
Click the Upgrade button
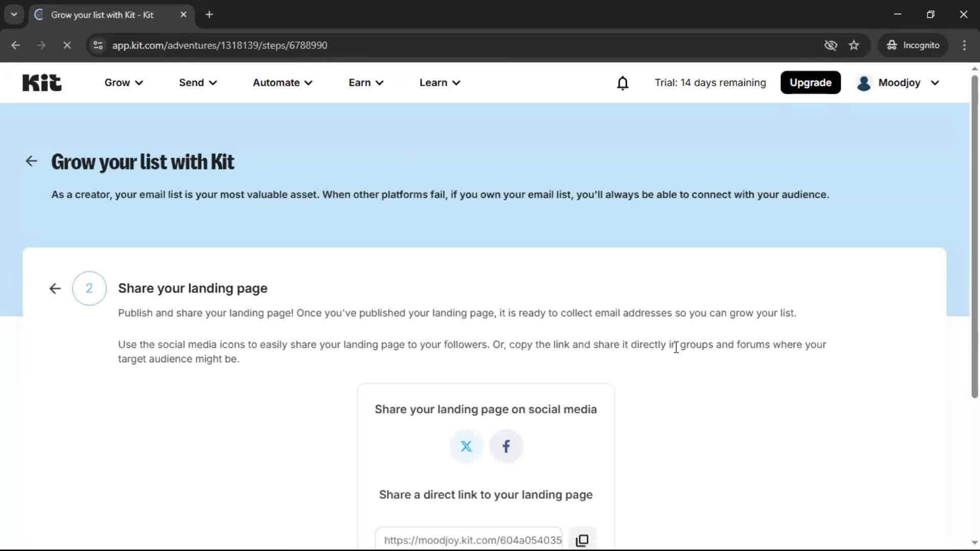click(811, 82)
